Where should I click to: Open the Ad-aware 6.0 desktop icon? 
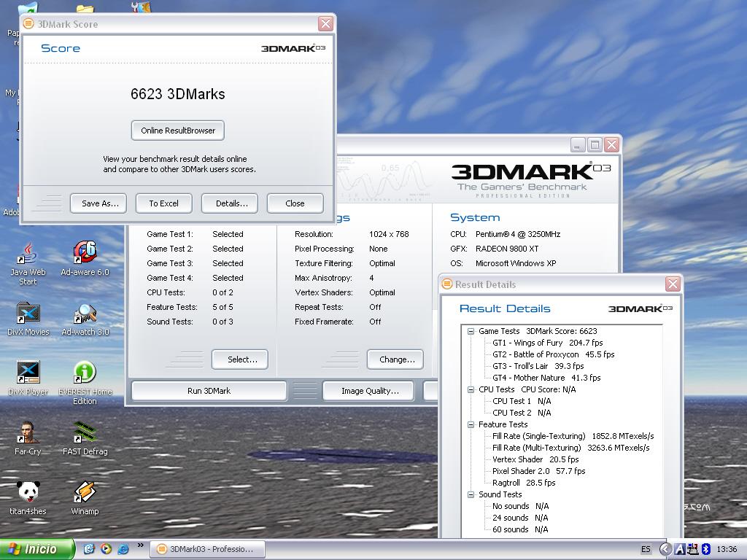point(85,254)
